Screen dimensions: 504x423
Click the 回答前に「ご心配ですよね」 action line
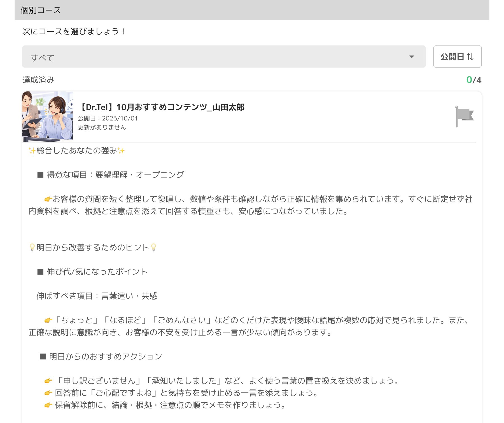pos(181,393)
